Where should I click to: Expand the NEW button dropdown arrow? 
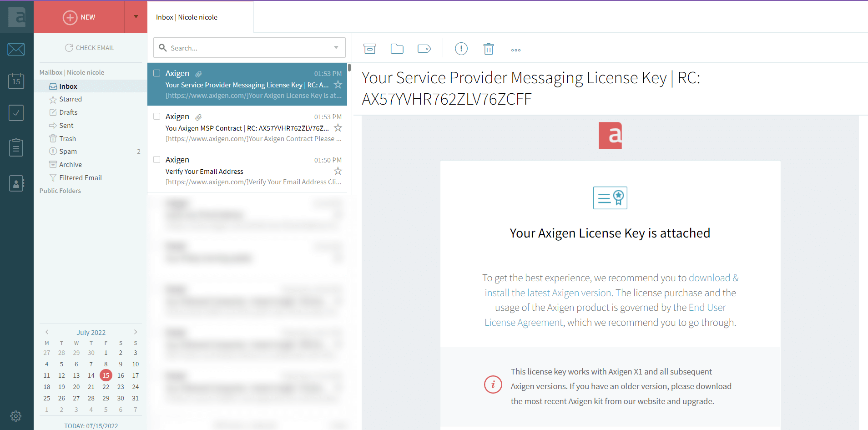(136, 17)
